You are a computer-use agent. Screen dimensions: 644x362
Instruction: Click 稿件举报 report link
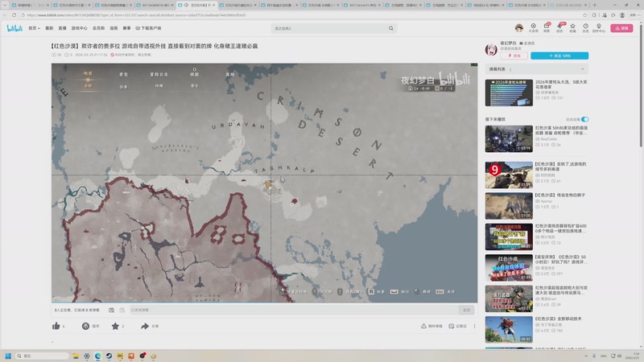point(431,326)
